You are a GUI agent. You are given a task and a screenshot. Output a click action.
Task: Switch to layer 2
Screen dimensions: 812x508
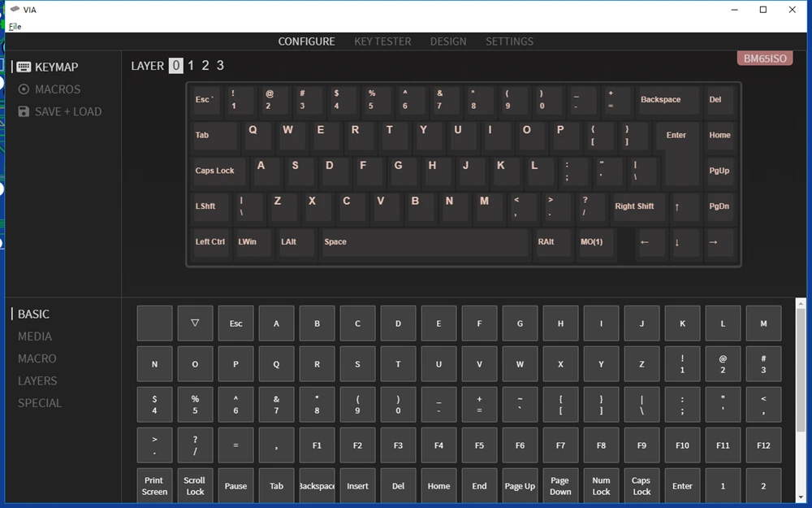[x=205, y=66]
